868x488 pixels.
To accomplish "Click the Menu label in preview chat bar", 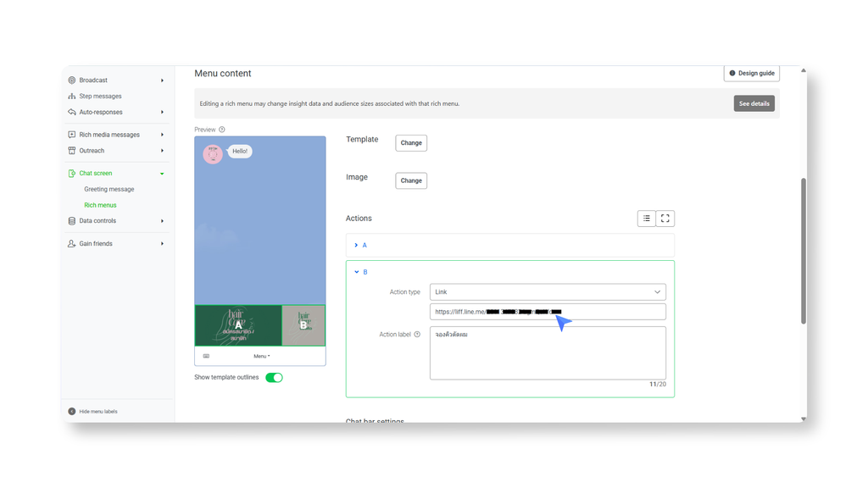I will (x=262, y=357).
